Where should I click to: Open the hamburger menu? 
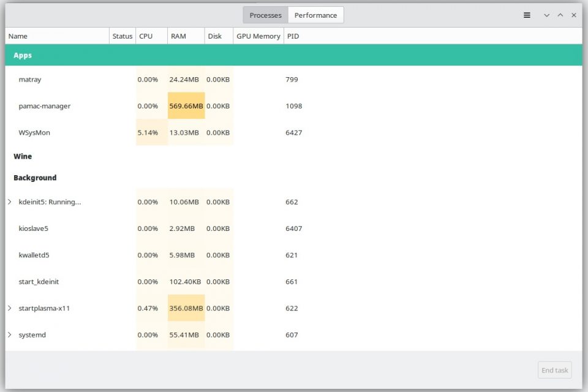coord(527,15)
